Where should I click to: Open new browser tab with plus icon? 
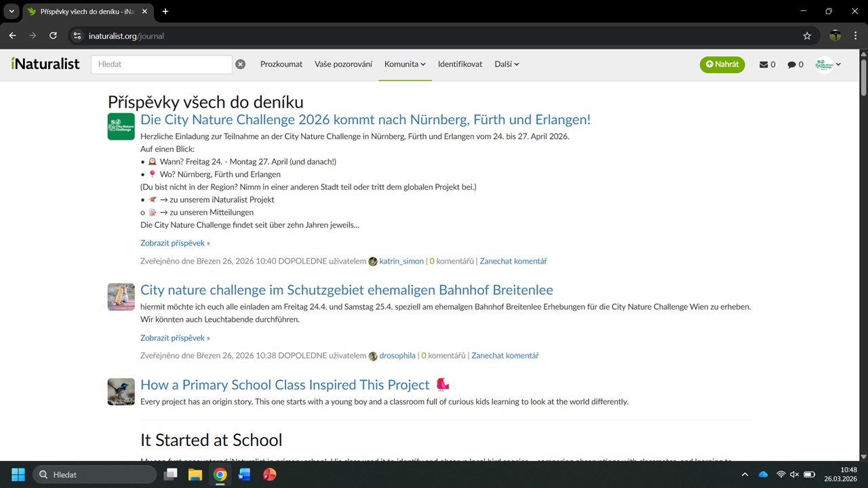point(165,12)
